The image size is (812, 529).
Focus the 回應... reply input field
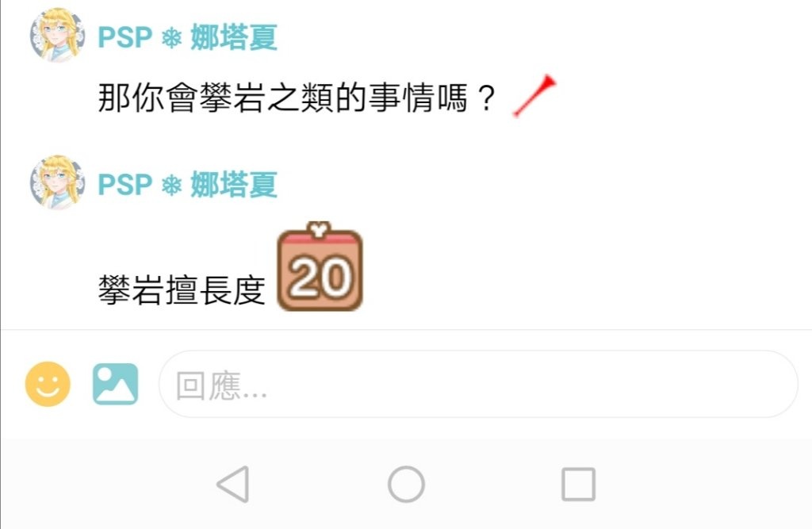coord(478,384)
